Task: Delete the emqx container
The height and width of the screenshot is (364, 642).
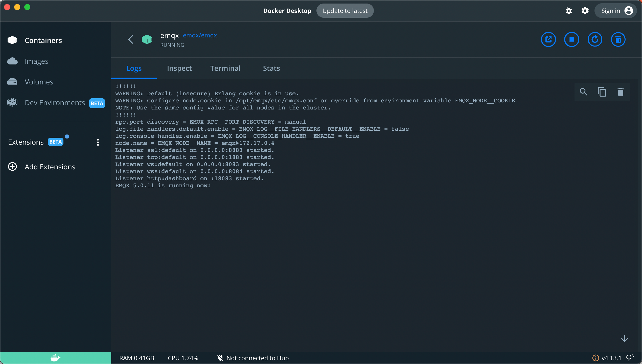Action: point(618,39)
